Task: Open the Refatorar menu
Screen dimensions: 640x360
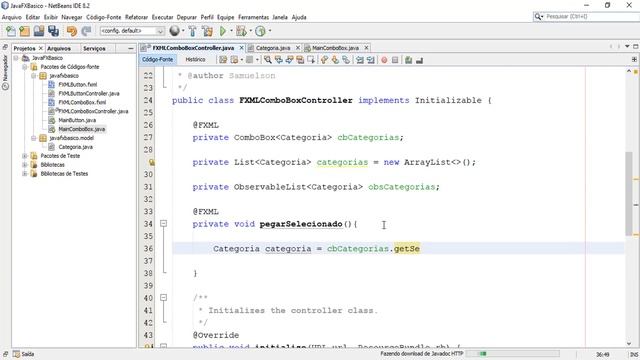Action: [136, 17]
